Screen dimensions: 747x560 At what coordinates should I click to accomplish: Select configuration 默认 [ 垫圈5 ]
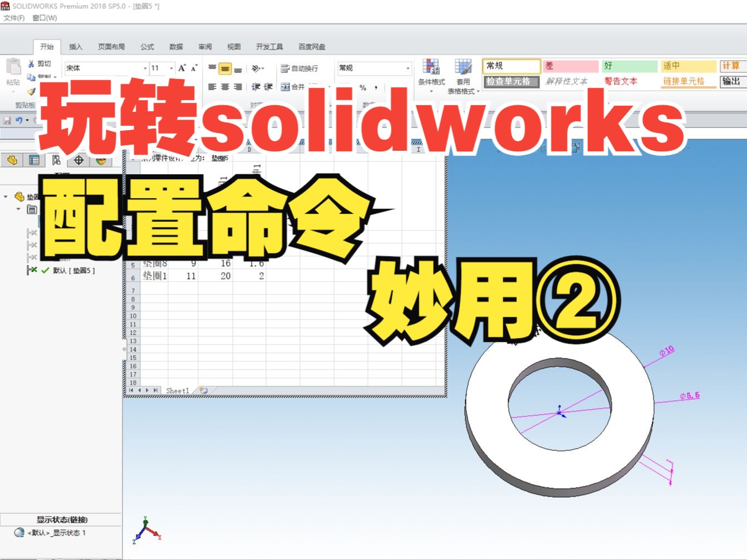(x=73, y=271)
